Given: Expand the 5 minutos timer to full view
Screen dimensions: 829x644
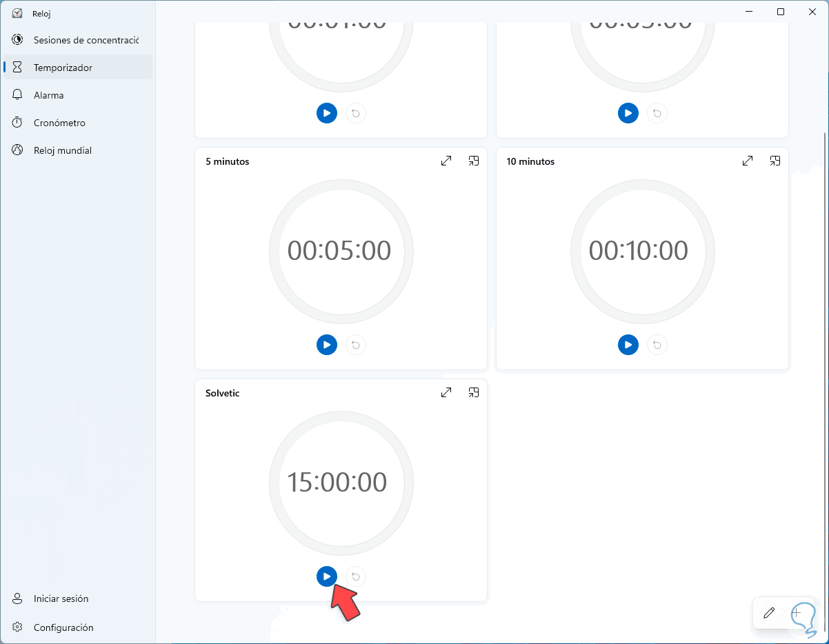Looking at the screenshot, I should pos(446,161).
